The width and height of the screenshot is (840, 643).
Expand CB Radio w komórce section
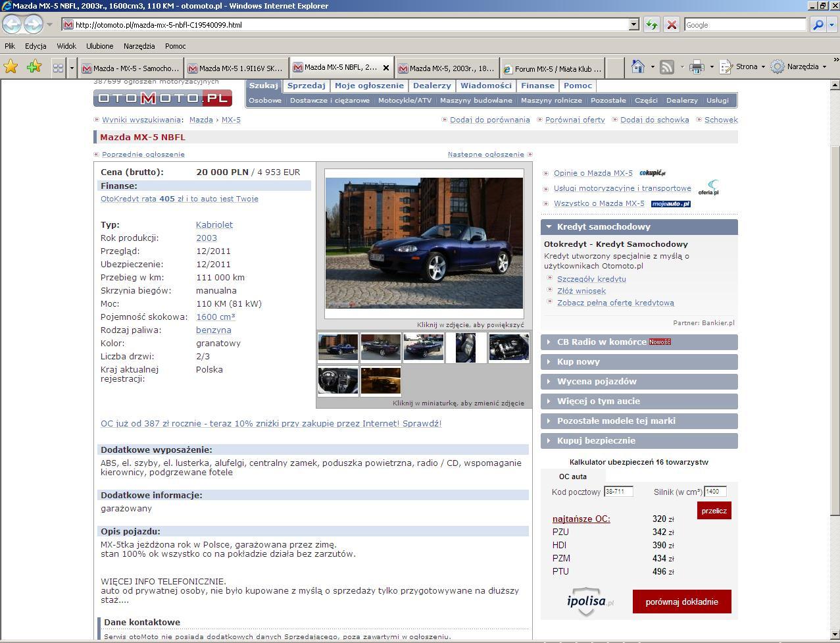pyautogui.click(x=639, y=342)
